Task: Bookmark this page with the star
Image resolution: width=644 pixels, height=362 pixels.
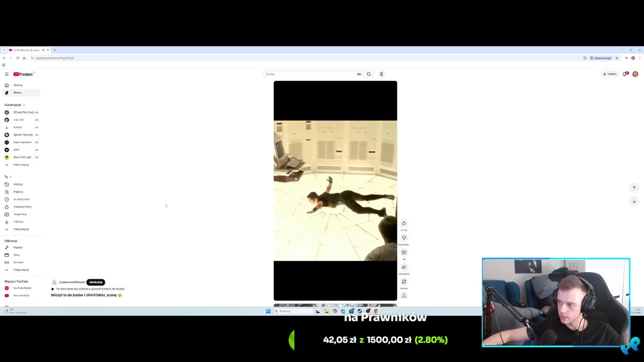Action: [x=617, y=58]
